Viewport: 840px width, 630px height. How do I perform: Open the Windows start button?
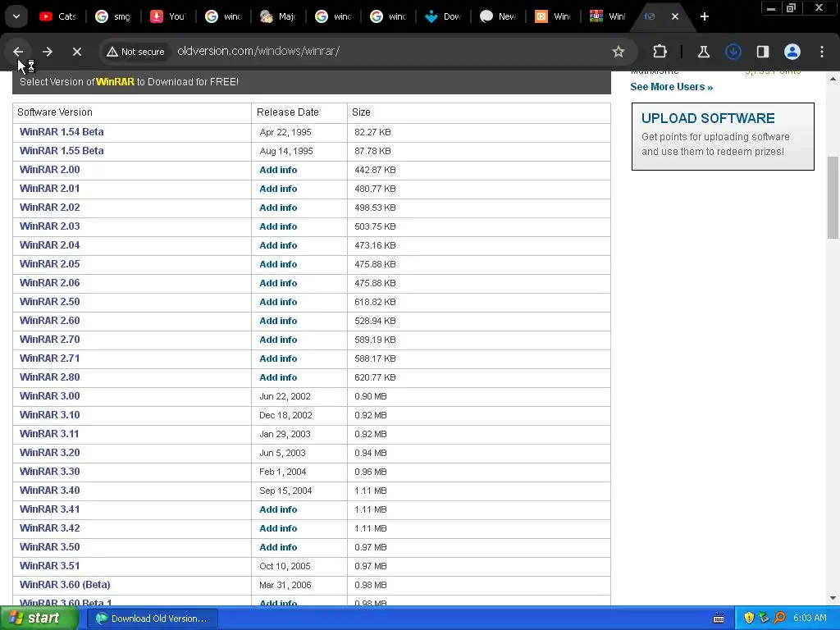click(x=39, y=619)
